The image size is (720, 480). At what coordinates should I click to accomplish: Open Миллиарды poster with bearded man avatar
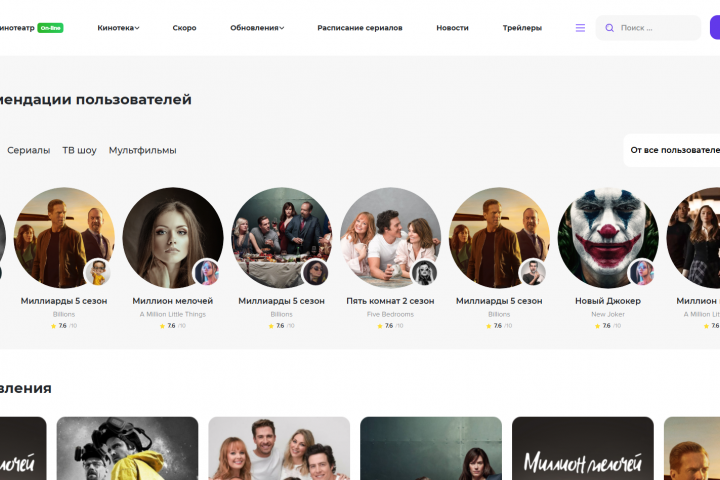click(499, 237)
